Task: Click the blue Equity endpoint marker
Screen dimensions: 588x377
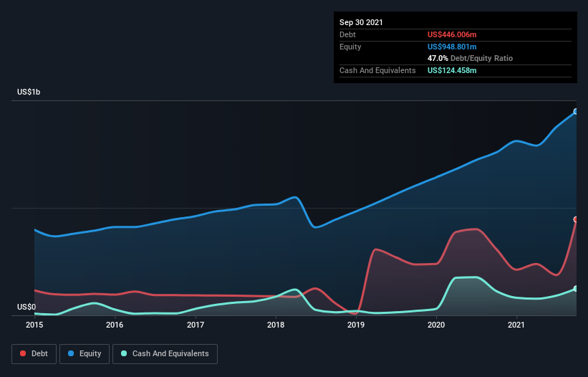Action: coord(576,111)
